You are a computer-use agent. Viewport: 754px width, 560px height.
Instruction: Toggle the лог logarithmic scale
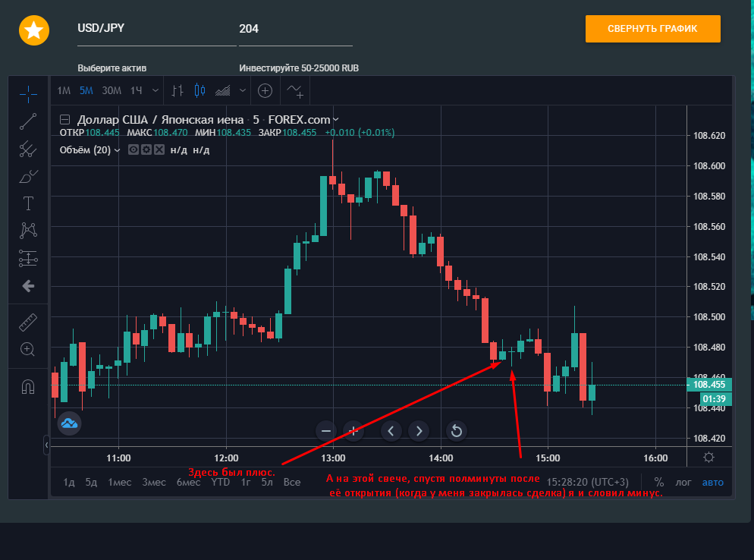tap(683, 482)
